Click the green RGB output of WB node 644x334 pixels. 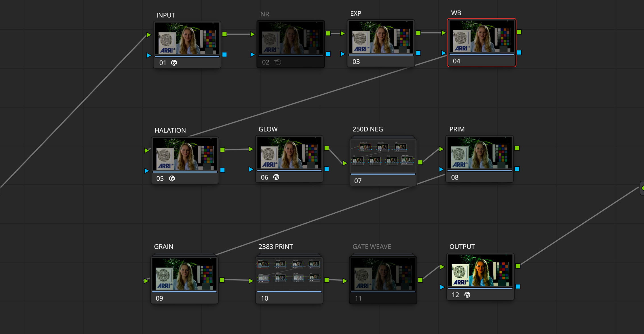point(519,32)
